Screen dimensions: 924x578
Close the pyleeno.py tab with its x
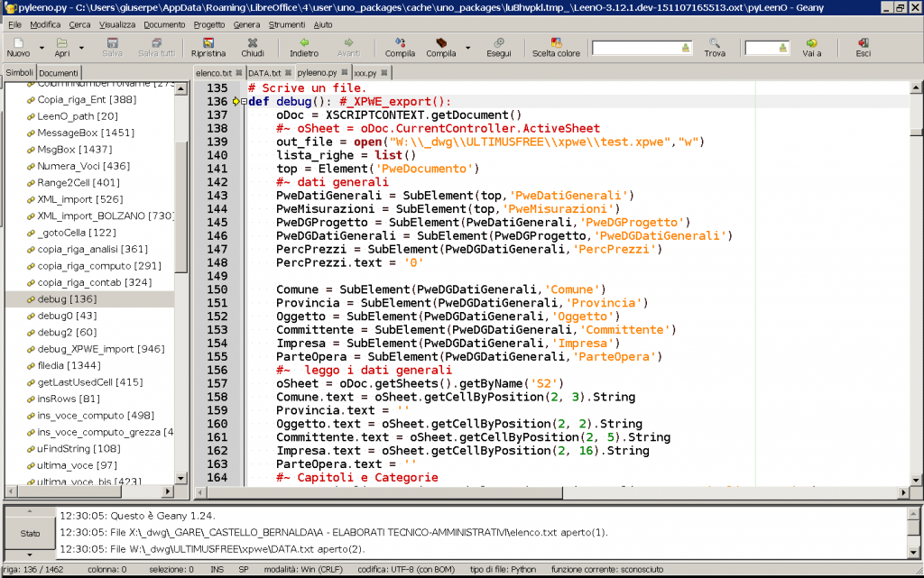click(345, 73)
